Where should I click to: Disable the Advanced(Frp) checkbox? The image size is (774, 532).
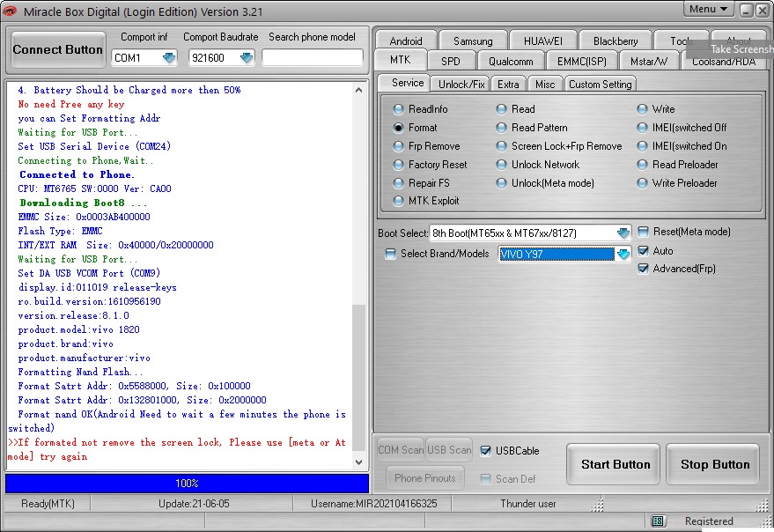point(643,269)
